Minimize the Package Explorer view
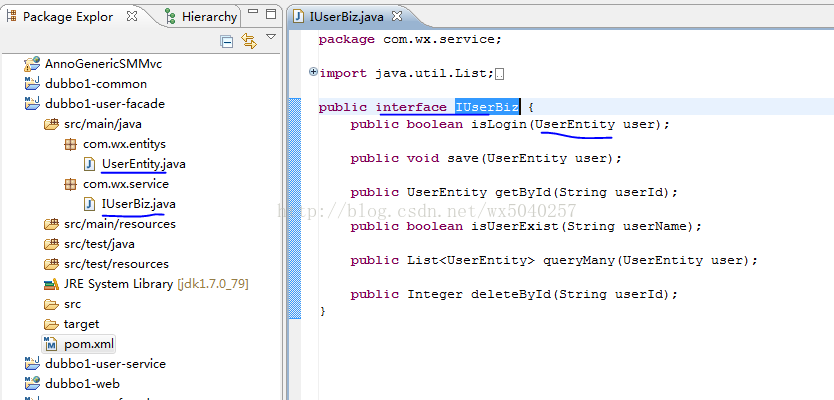Viewport: 834px width, 400px height. coord(253,12)
